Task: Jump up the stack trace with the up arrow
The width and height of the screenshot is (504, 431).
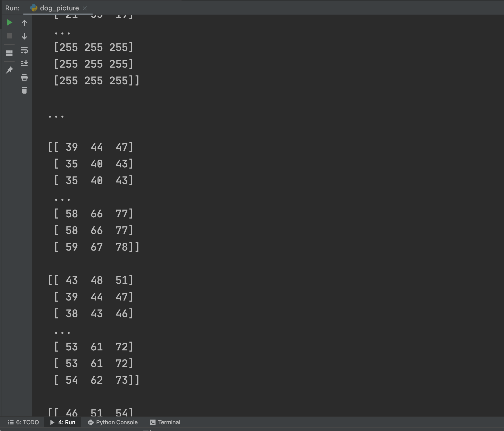Action: pyautogui.click(x=24, y=23)
